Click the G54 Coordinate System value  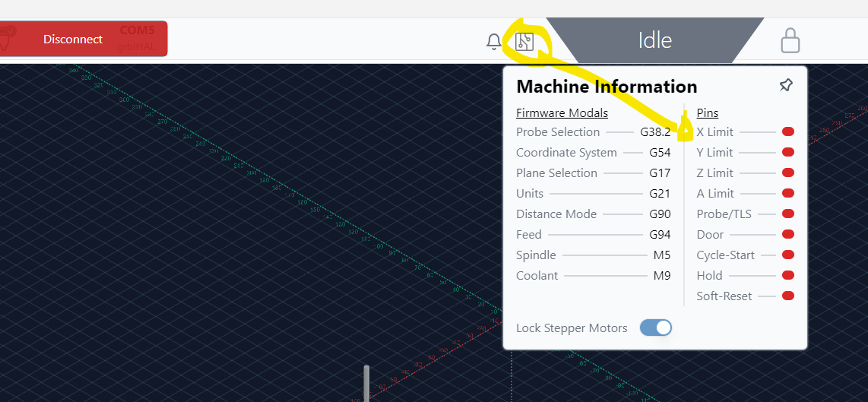point(660,153)
